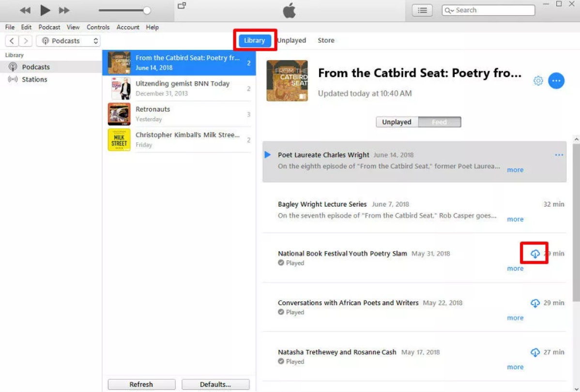
Task: Open the Podcasts media type dropdown
Action: point(68,41)
